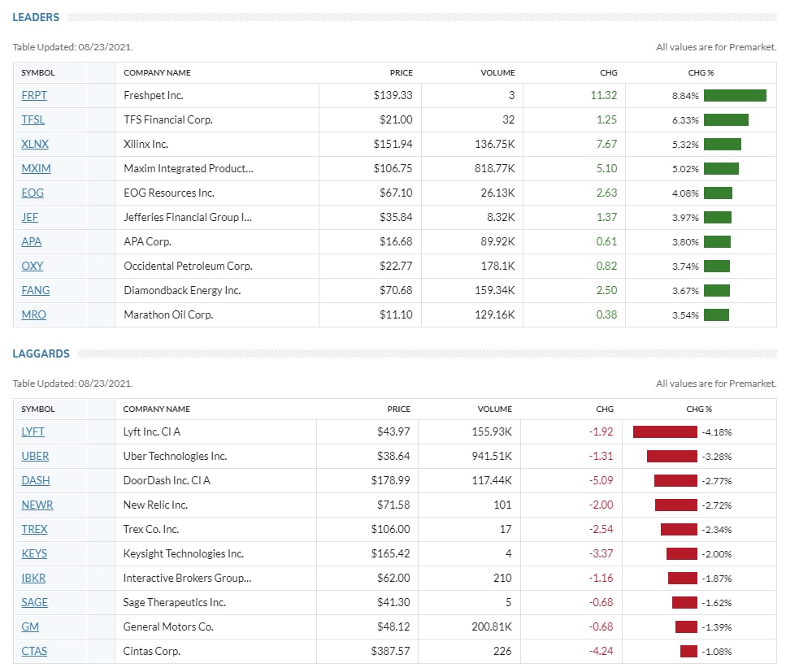
Task: Open the GM symbol link
Action: tap(30, 626)
